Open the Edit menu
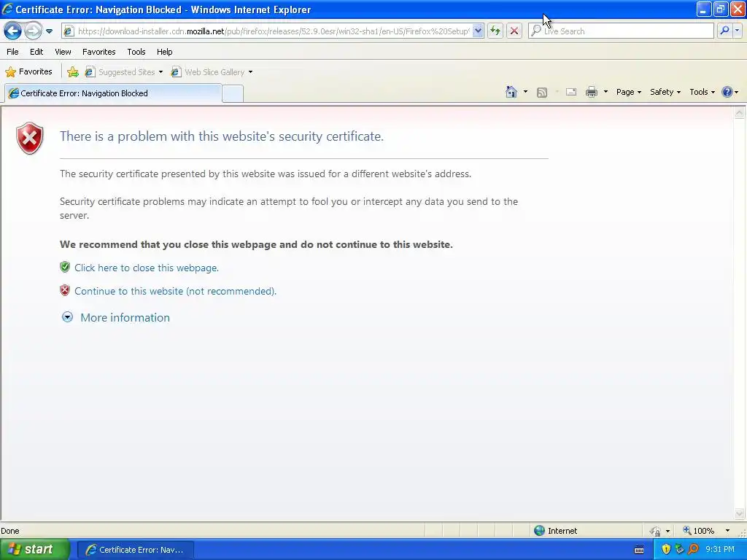The height and width of the screenshot is (560, 747). (36, 52)
